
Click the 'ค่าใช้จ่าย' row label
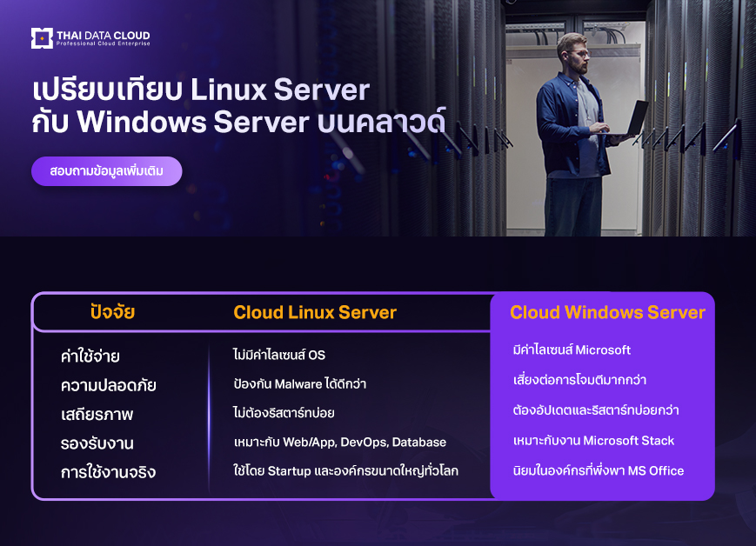click(90, 356)
